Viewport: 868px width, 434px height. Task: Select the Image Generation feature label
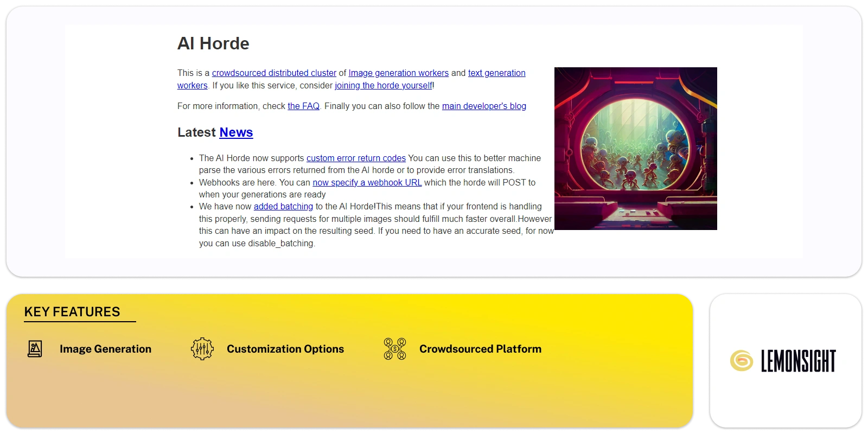click(x=105, y=349)
